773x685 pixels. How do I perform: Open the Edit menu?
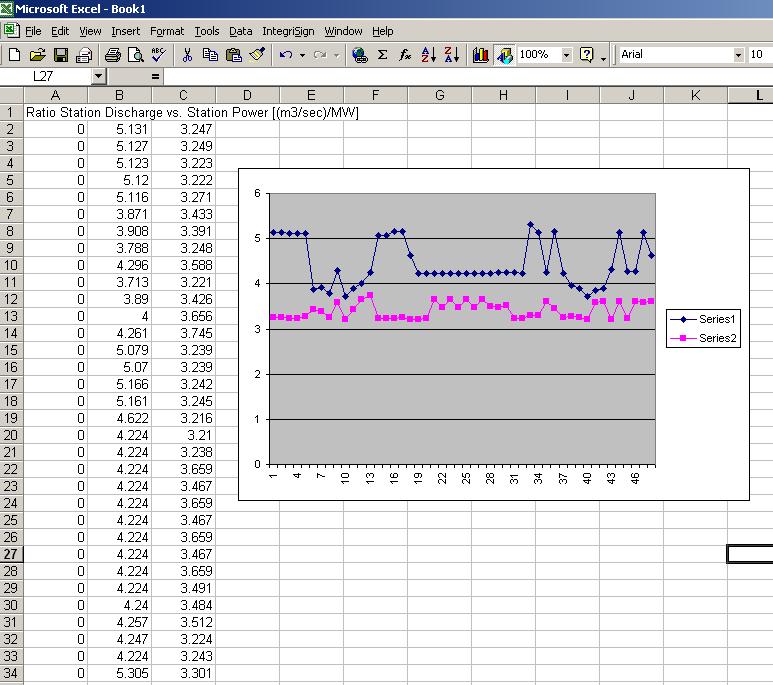60,31
